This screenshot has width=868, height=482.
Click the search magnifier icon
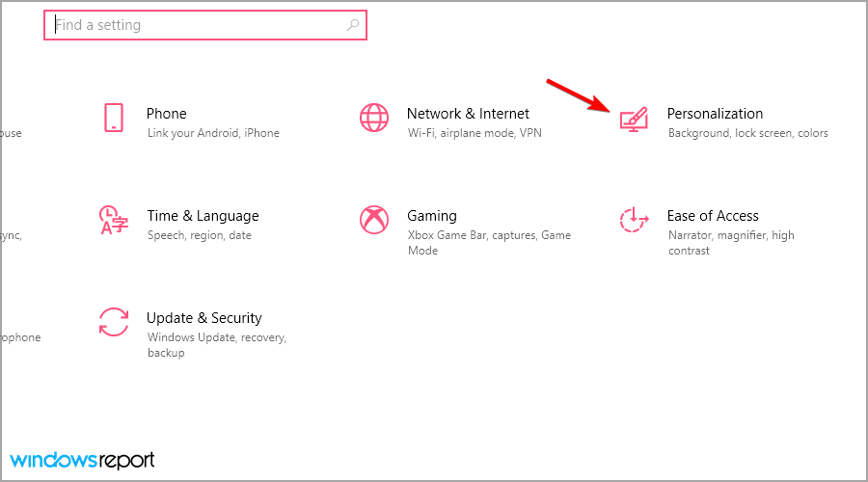[353, 25]
